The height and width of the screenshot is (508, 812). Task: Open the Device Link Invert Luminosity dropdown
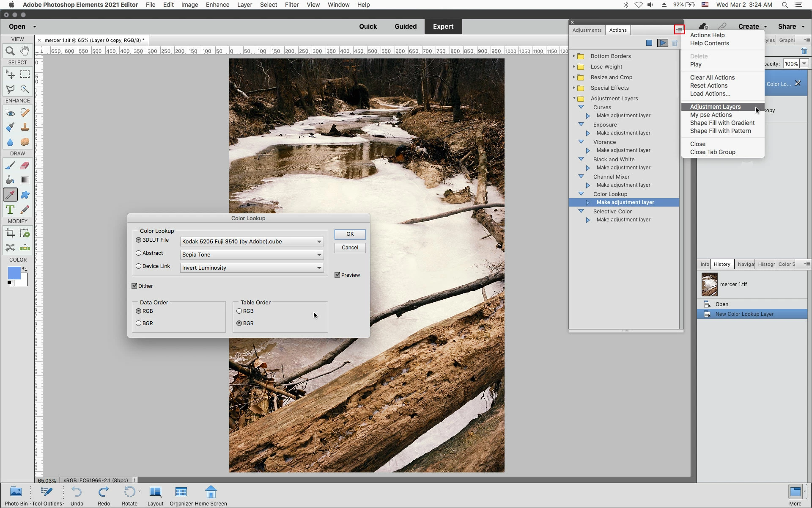pyautogui.click(x=252, y=268)
